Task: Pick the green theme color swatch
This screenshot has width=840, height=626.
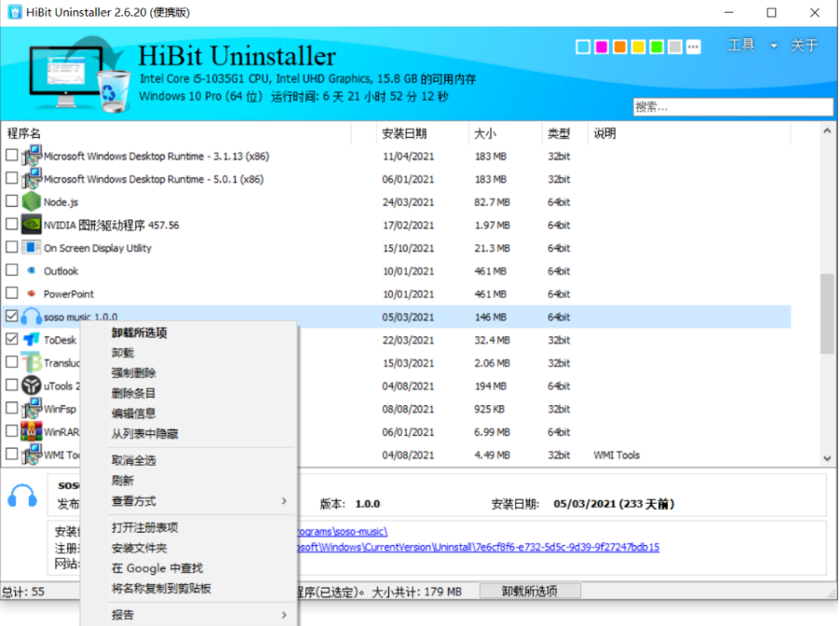Action: pos(657,48)
